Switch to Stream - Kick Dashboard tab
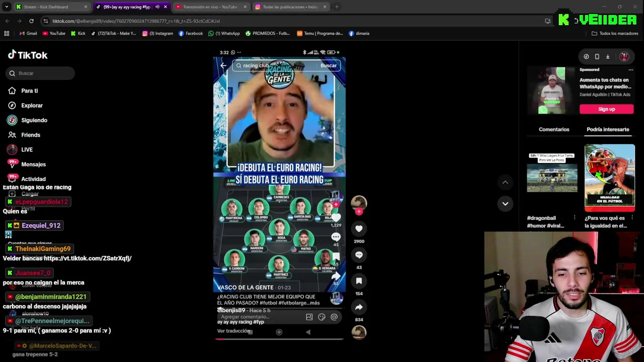The image size is (644, 362). 51,7
